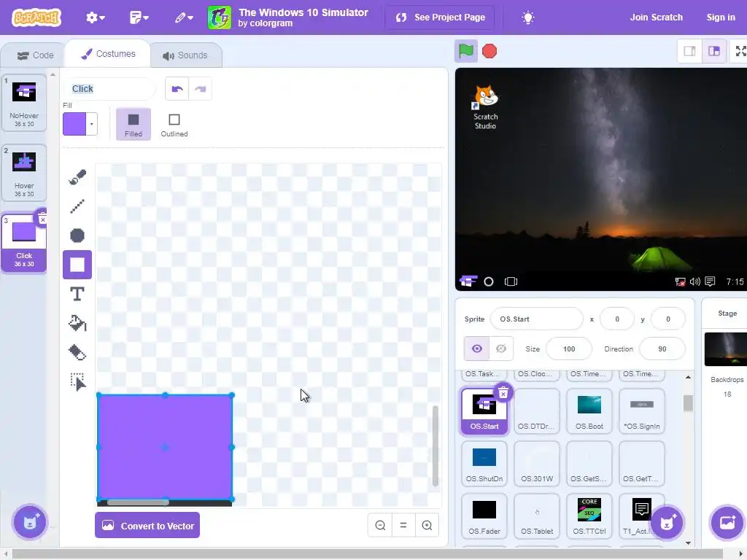Click the sprite x position field
Screen dimensions: 747x560
(x=617, y=319)
